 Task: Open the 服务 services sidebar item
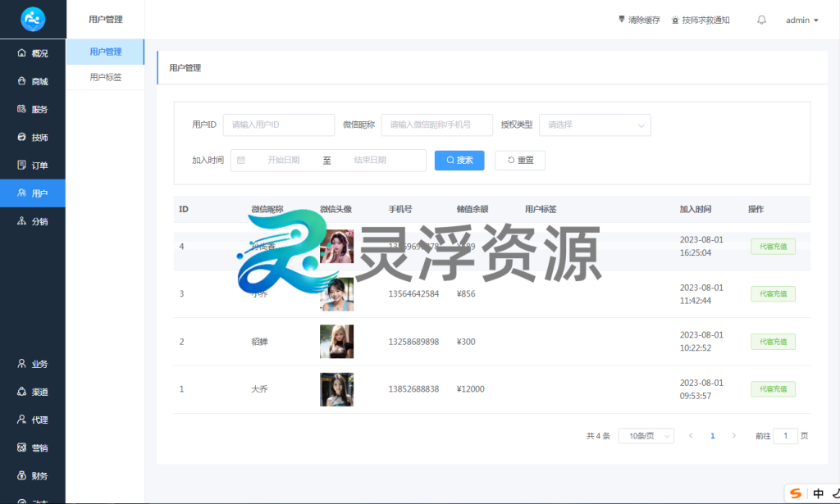[33, 109]
